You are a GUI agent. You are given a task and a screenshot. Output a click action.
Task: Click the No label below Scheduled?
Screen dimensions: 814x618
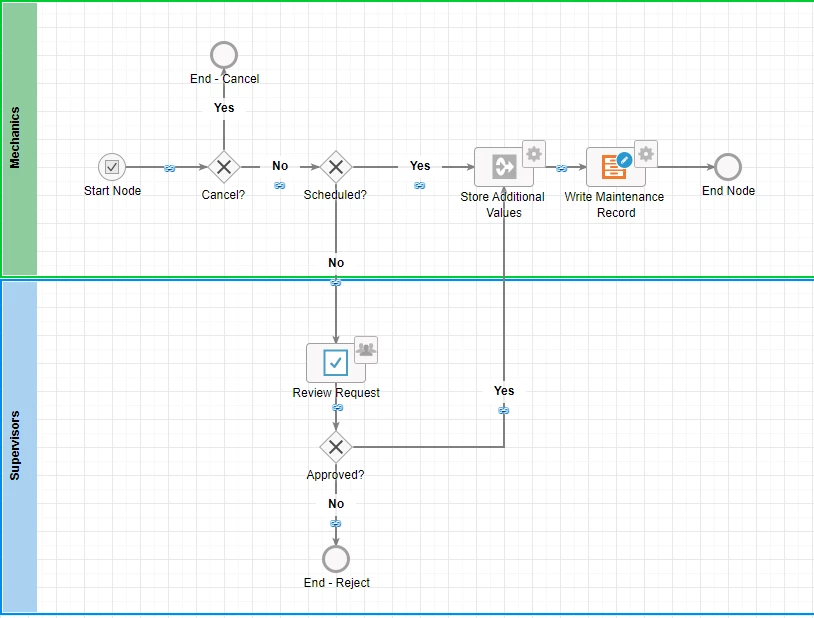(x=336, y=263)
